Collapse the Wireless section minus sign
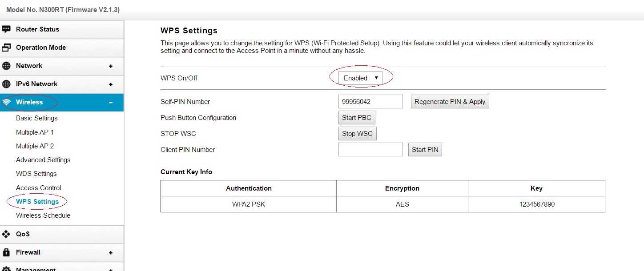Viewport: 644px width, 271px height. [111, 103]
